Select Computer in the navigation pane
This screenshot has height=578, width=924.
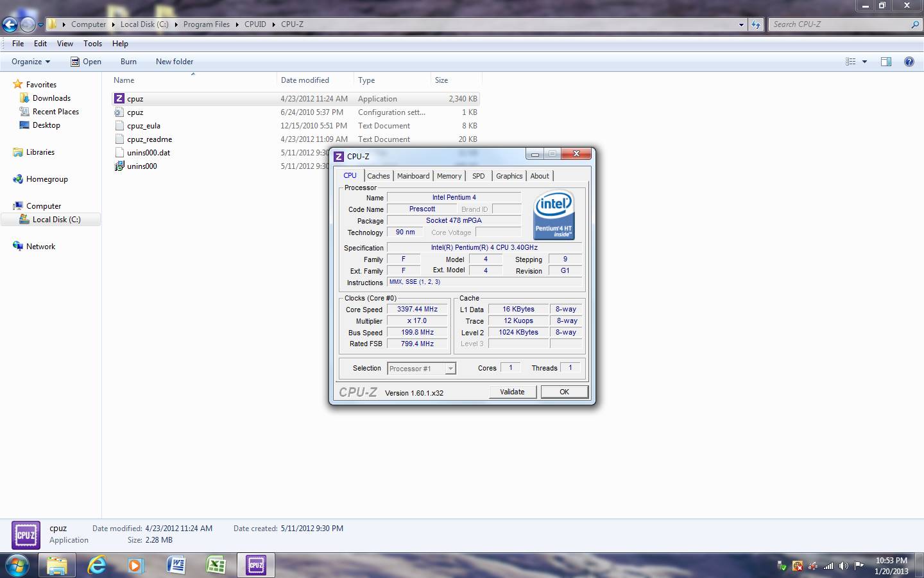[x=44, y=206]
